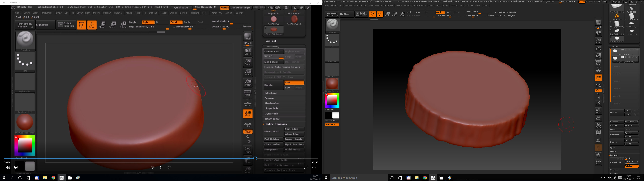Toggle Zadd in video window

176,22
